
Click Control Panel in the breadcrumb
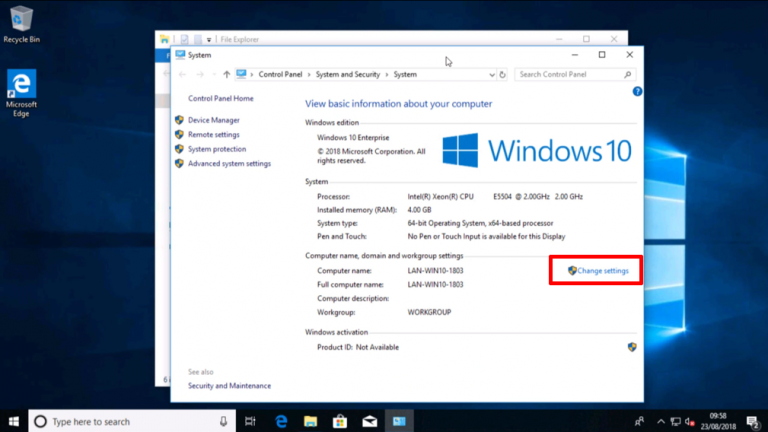point(280,74)
